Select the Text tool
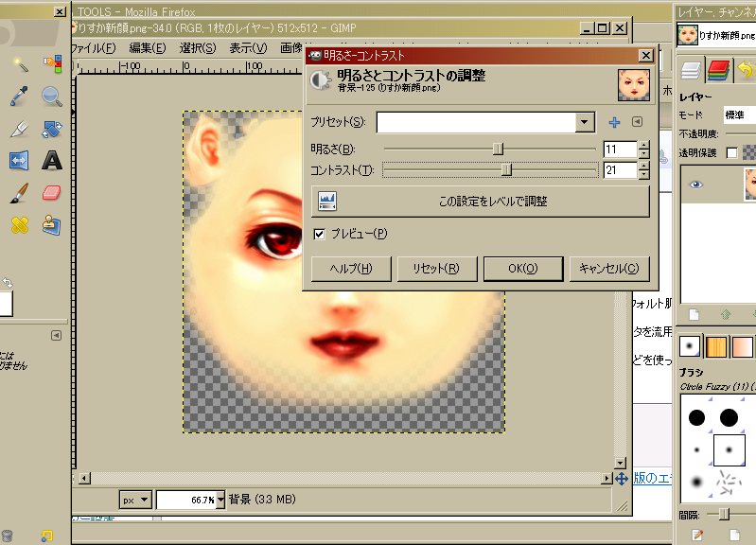 (52, 161)
